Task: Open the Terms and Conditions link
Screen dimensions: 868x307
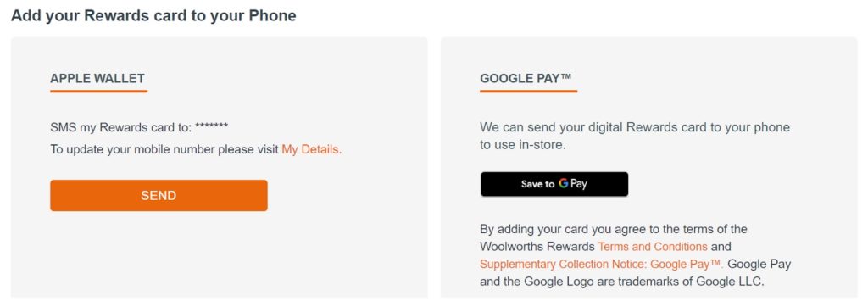Action: coord(653,246)
